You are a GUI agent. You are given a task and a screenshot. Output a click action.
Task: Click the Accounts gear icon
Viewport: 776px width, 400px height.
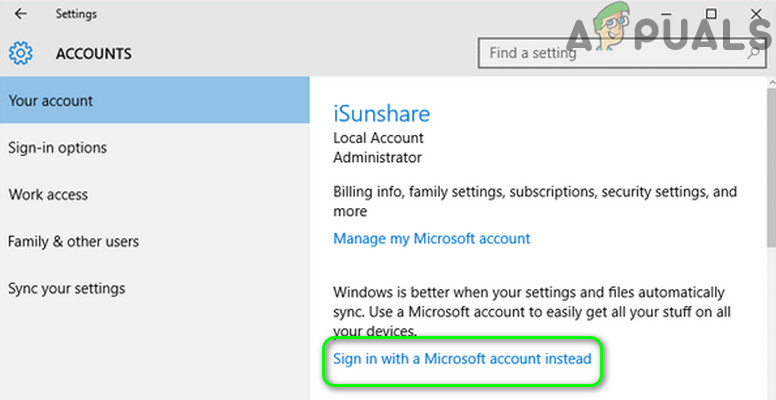pyautogui.click(x=21, y=53)
